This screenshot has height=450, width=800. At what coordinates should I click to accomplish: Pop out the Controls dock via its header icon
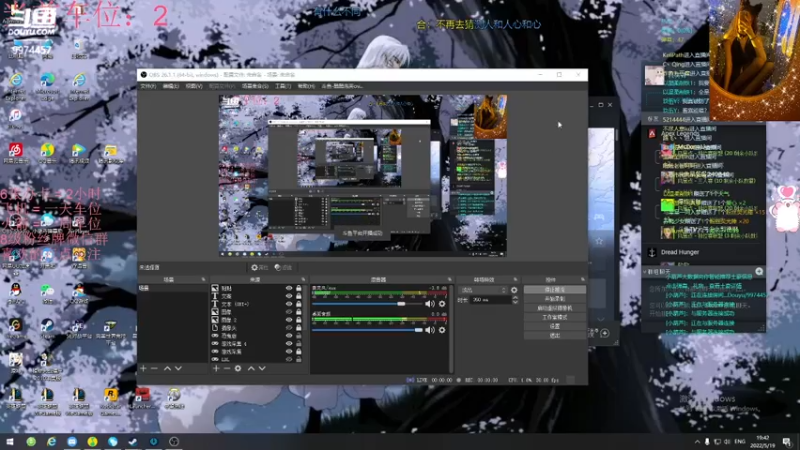(583, 280)
